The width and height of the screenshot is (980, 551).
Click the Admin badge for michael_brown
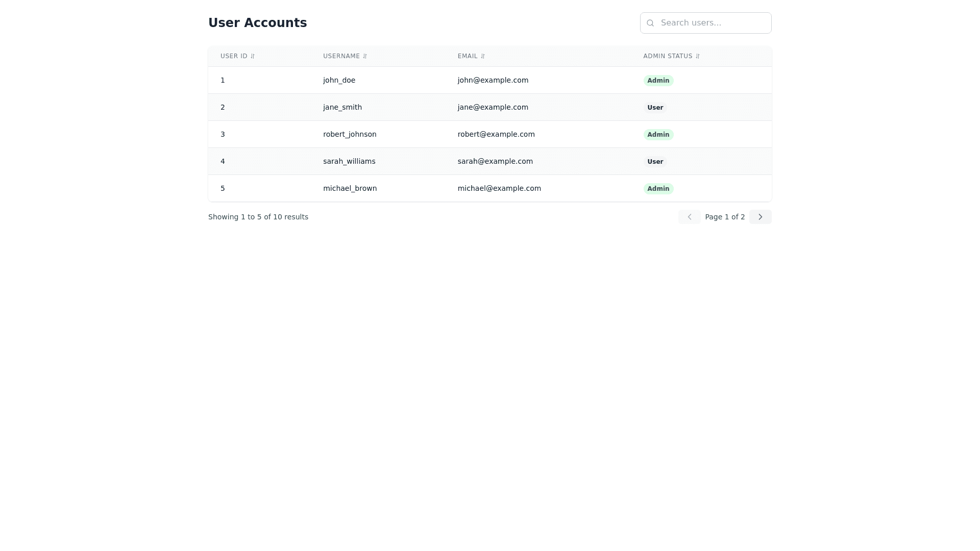(658, 189)
